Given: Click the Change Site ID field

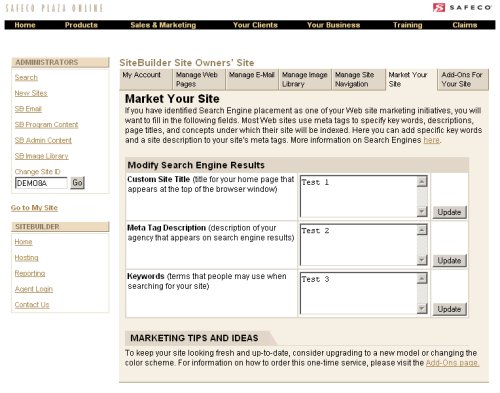Looking at the screenshot, I should pos(41,183).
